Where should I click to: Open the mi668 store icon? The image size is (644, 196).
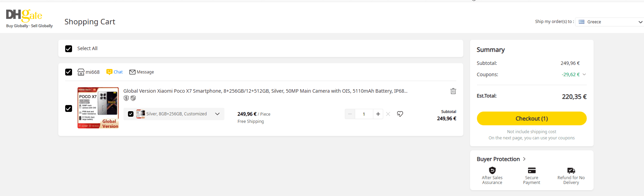(x=81, y=72)
